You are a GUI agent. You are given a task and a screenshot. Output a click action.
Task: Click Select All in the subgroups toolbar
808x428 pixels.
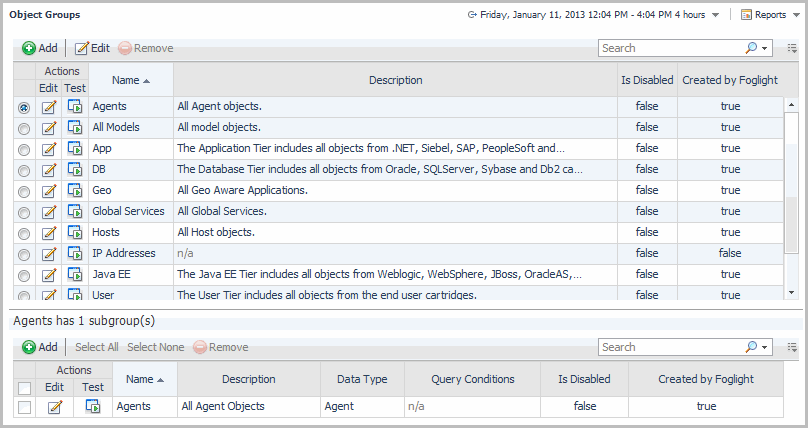[x=97, y=347]
